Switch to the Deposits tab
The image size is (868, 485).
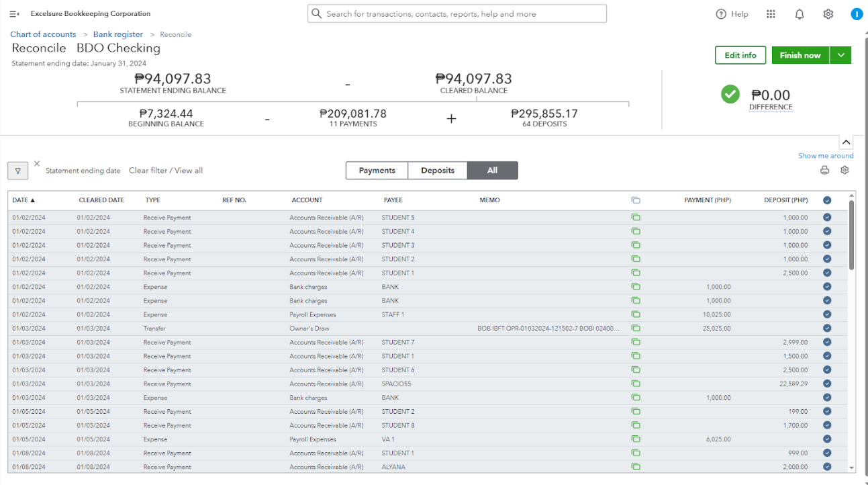(438, 171)
